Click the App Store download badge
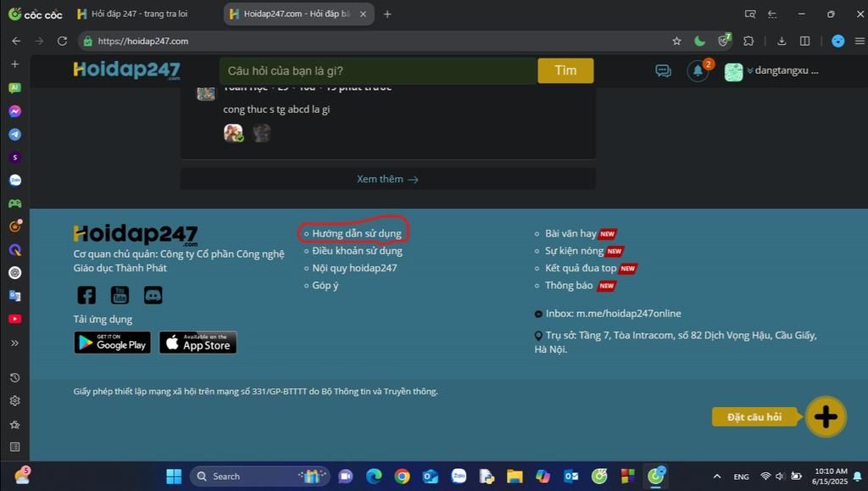Viewport: 868px width, 491px height. coord(198,343)
